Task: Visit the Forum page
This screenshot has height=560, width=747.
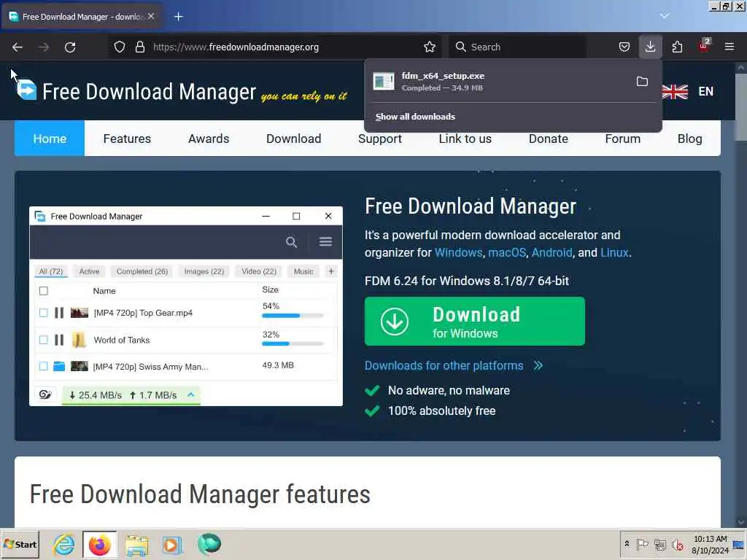Action: 623,139
